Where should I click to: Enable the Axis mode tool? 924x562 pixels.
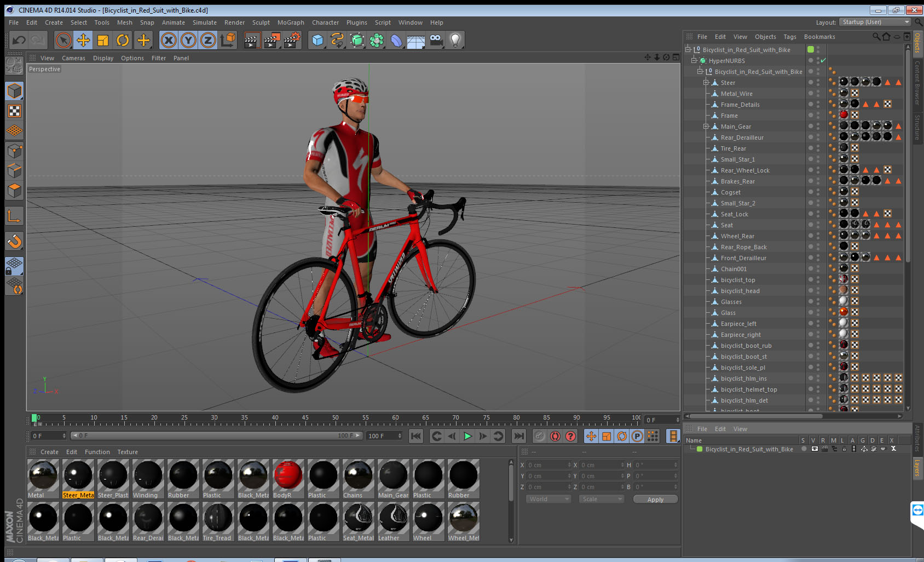click(14, 216)
